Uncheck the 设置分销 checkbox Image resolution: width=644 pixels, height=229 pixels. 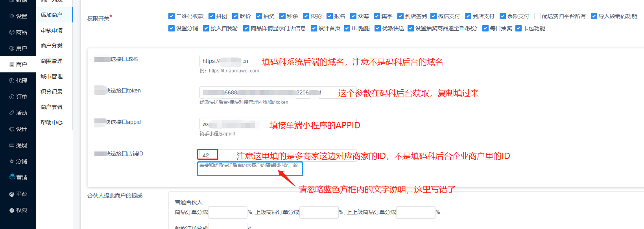[172, 28]
